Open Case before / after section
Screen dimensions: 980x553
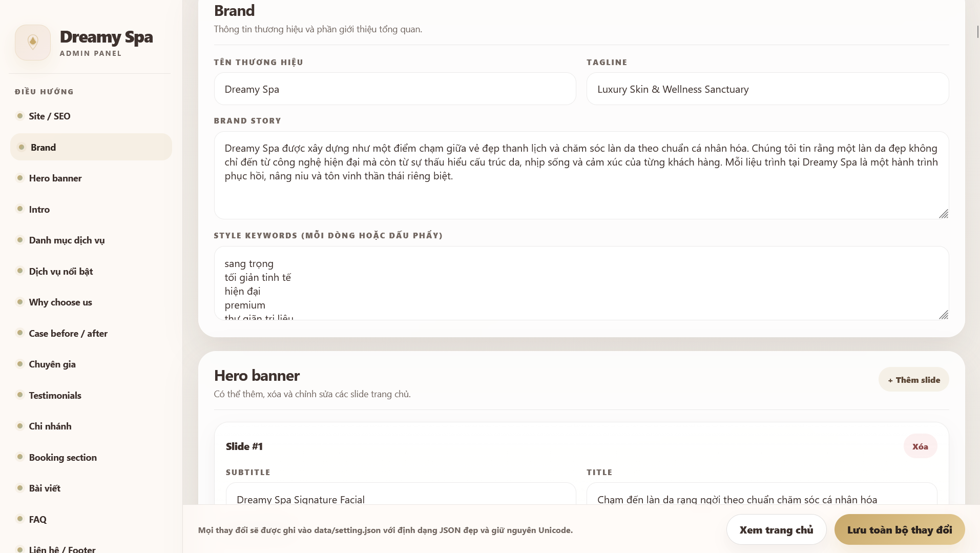[68, 334]
